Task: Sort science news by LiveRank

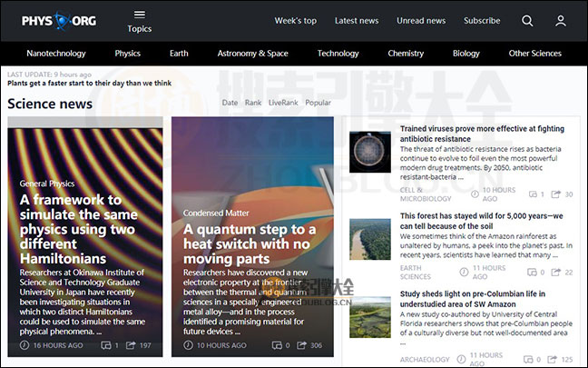Action: coord(283,103)
